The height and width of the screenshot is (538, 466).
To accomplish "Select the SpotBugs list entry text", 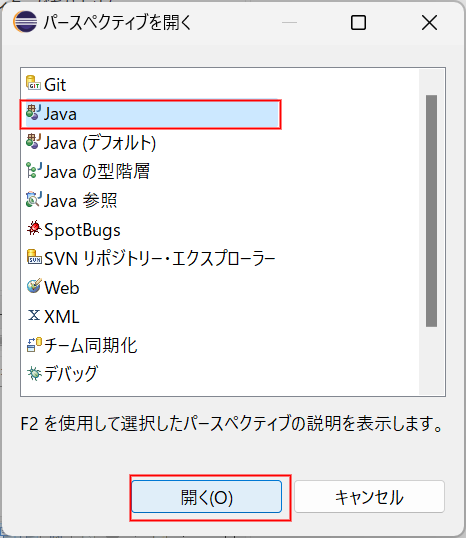I will (82, 230).
